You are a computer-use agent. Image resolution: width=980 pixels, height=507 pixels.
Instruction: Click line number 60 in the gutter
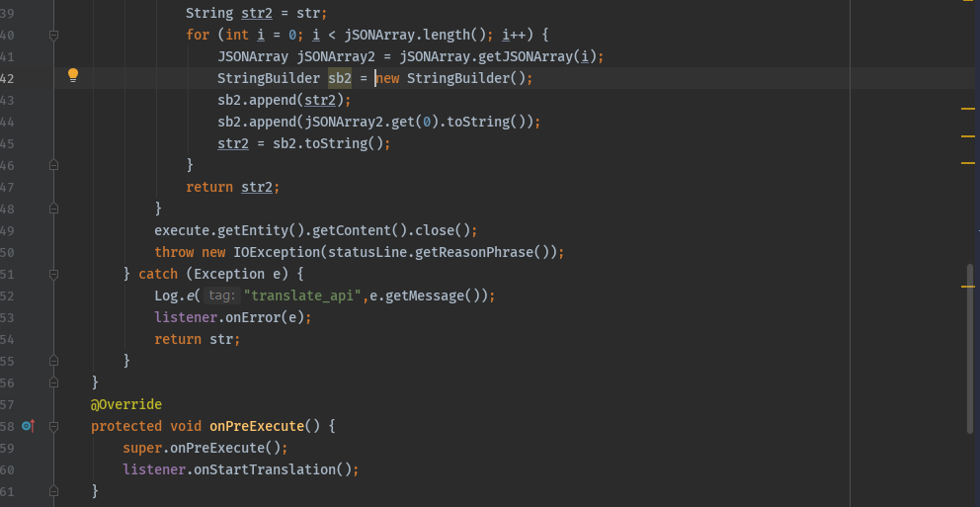click(x=7, y=469)
